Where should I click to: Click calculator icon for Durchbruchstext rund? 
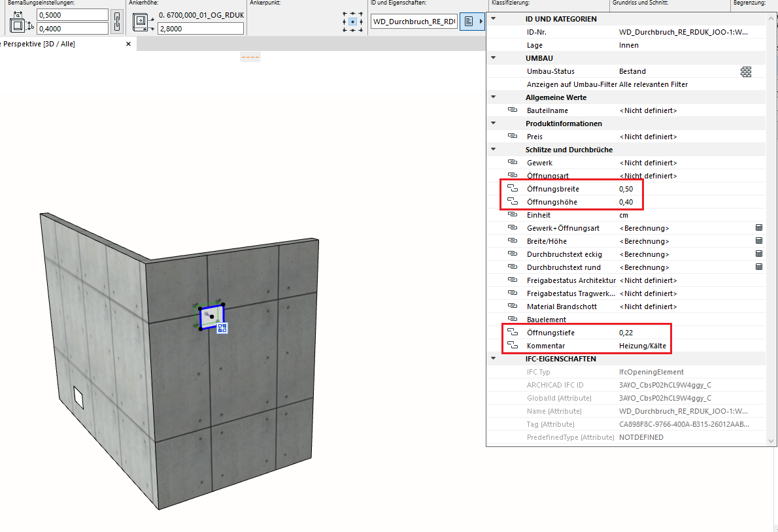pos(759,267)
